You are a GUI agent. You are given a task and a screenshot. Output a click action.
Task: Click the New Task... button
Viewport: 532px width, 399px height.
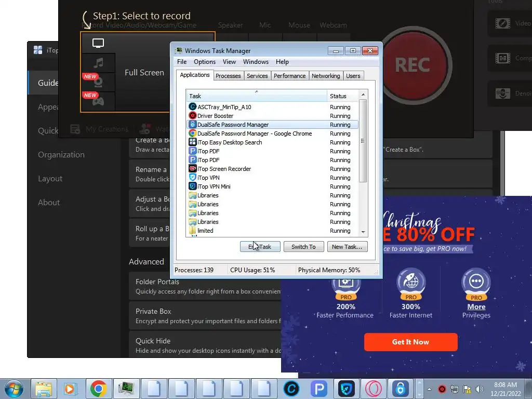pos(347,247)
